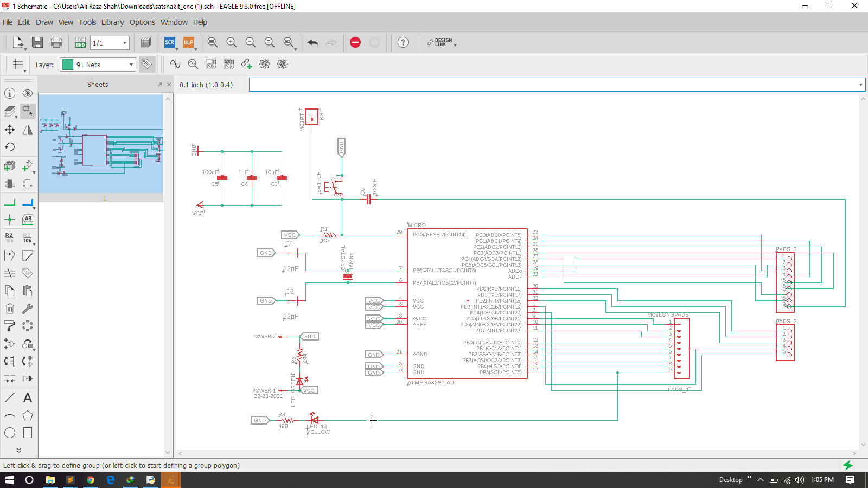Toggle the Group selection tool
Image resolution: width=868 pixels, height=488 pixels.
coord(28,111)
